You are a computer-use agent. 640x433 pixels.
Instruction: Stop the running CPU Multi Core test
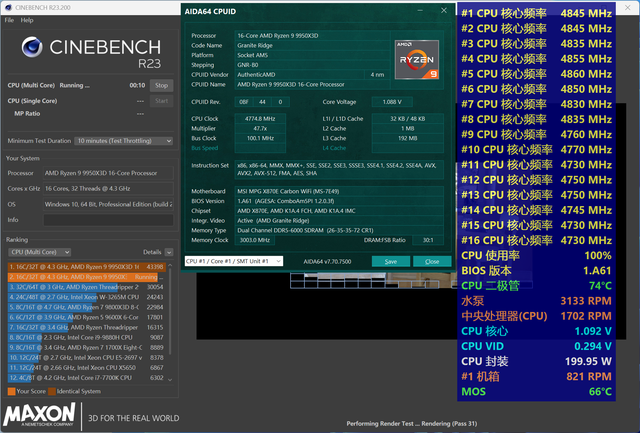[x=162, y=85]
